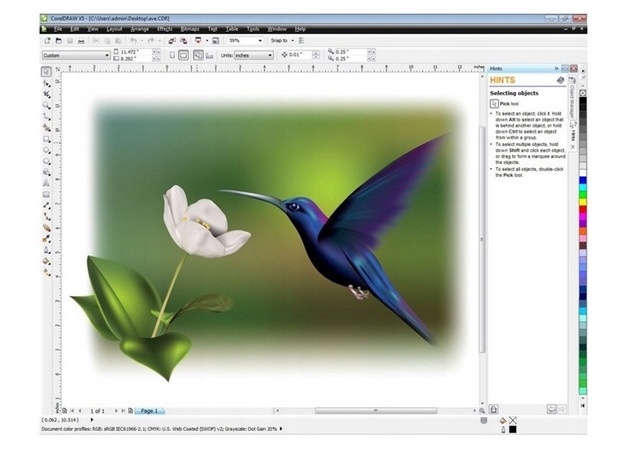Open the Undo history dropdown arrow
Screen dimensions: 640x460
point(142,41)
